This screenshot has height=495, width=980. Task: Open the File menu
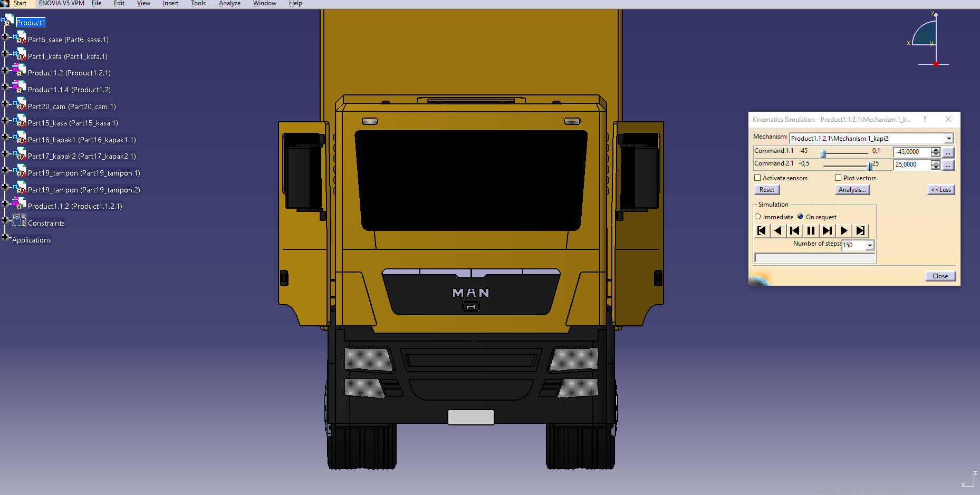tap(97, 3)
